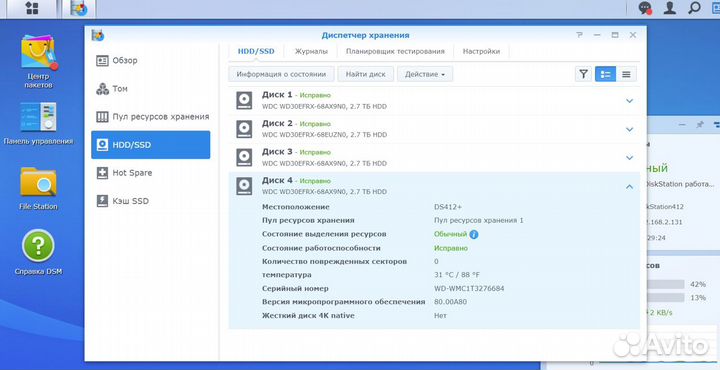Click Пул ресурсов хранения 1 value
The image size is (720, 370).
pos(478,220)
